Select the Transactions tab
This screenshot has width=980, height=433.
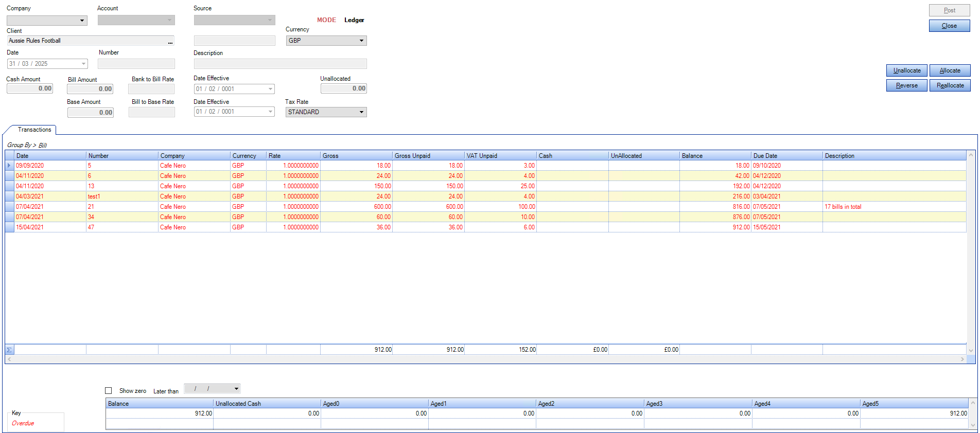pyautogui.click(x=34, y=130)
